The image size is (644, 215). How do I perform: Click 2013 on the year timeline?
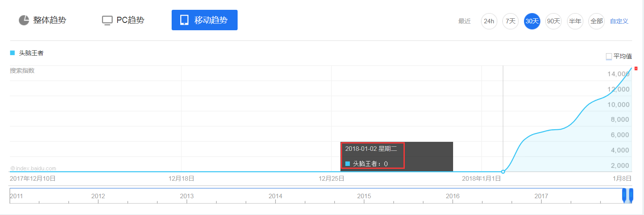[187, 196]
